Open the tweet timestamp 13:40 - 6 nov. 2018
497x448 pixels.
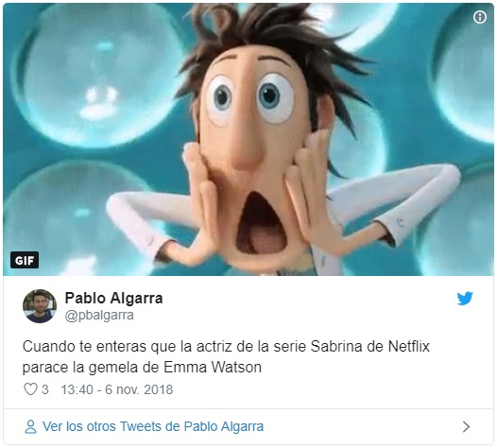(x=116, y=389)
